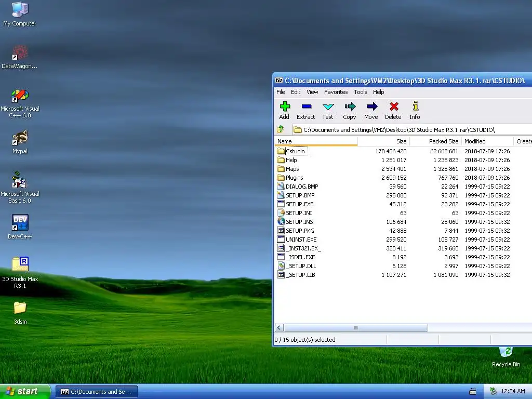Open the Edit menu
The height and width of the screenshot is (399, 532).
pyautogui.click(x=296, y=92)
